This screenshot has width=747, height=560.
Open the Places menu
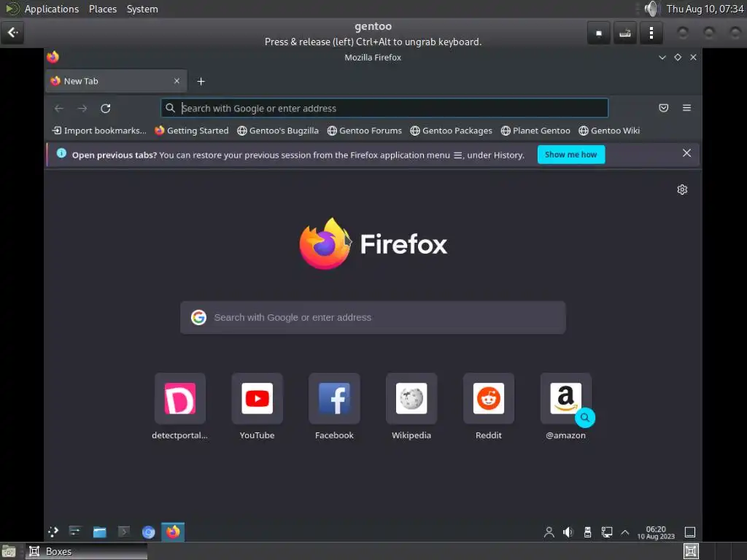tap(103, 9)
